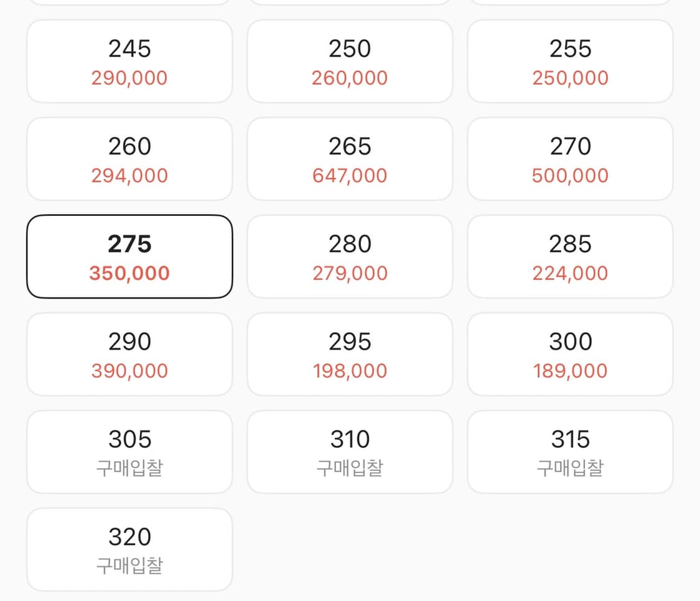
Task: Tap size 265 priced 647,000
Action: pyautogui.click(x=350, y=159)
